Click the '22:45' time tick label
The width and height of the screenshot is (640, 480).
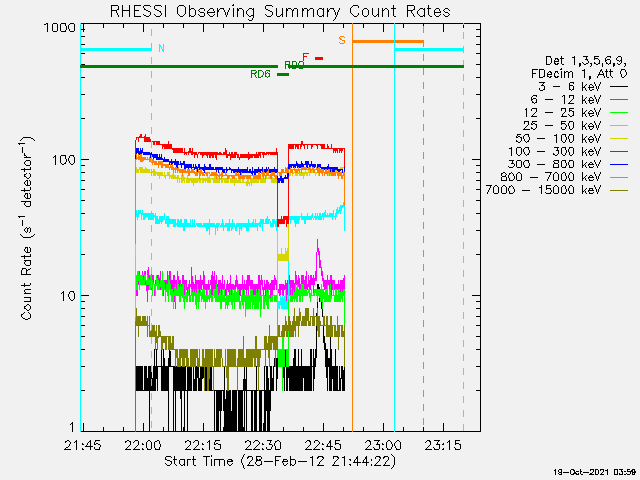(x=323, y=445)
